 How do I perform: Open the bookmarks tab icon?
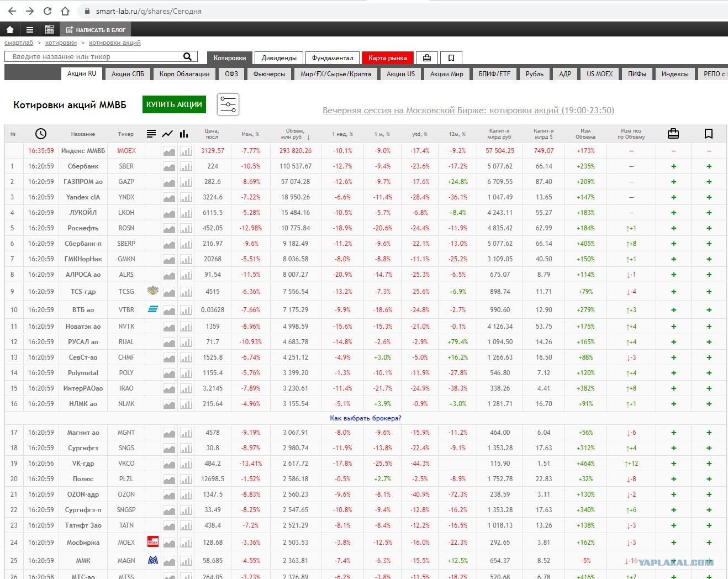451,57
